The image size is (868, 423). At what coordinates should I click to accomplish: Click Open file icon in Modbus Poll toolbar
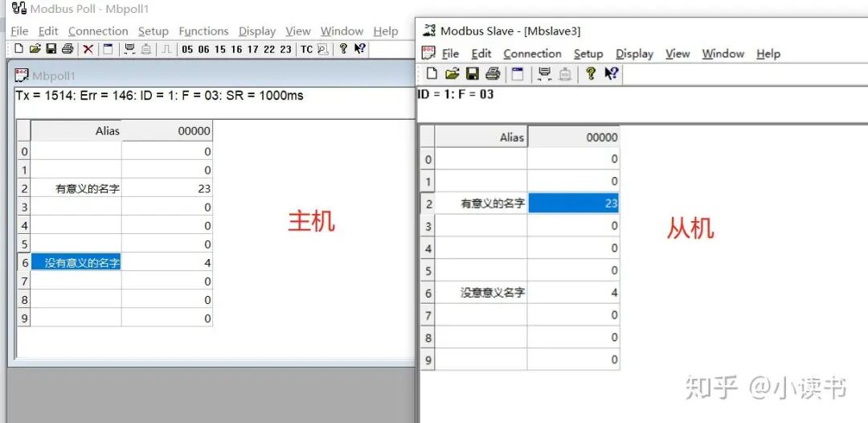(35, 49)
